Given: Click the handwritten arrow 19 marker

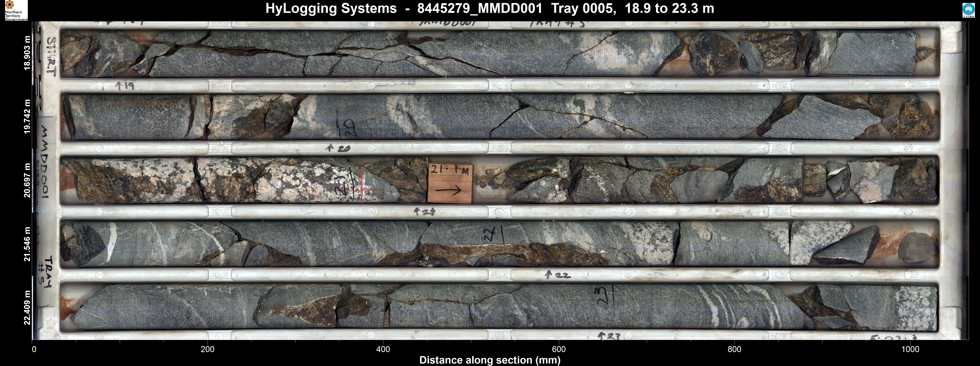Looking at the screenshot, I should (125, 86).
